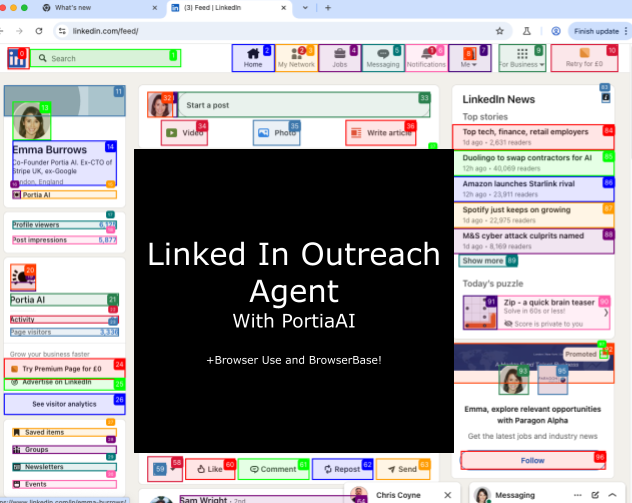The height and width of the screenshot is (503, 632).
Task: Click Portia AI company under profile
Action: click(x=64, y=195)
